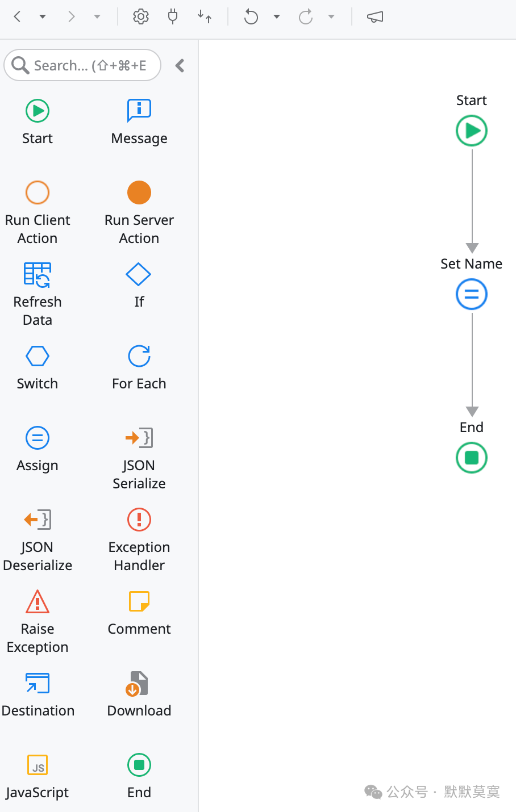Screen dimensions: 516x812
Task: Select the Raise Exception tool
Action: pos(38,601)
